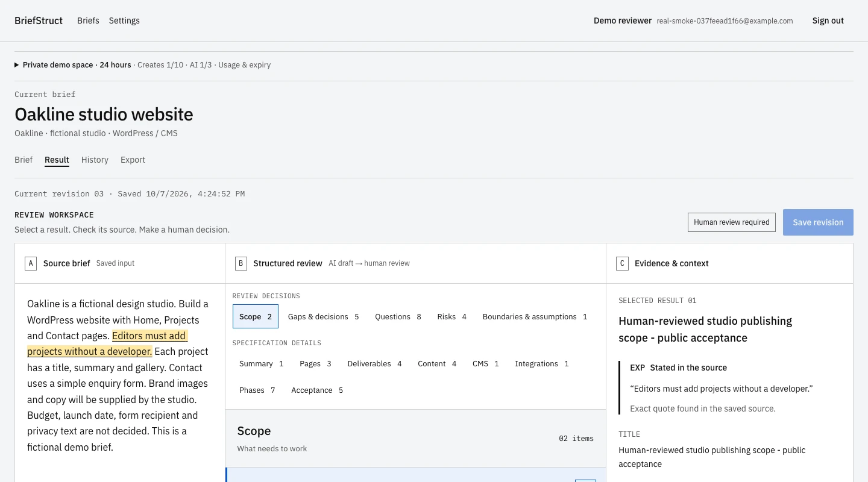
Task: Click the C badge beside Evidence & context
Action: pos(623,263)
